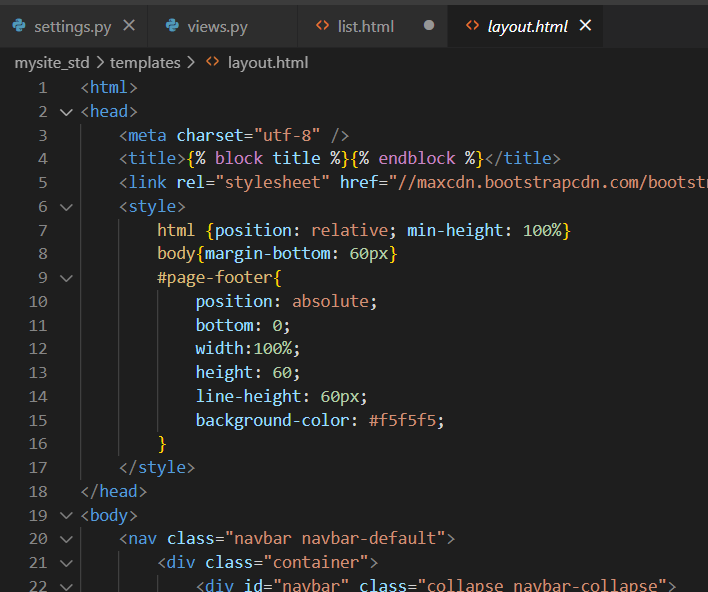The width and height of the screenshot is (708, 592).
Task: Click 'block title' template tag
Action: 268,159
